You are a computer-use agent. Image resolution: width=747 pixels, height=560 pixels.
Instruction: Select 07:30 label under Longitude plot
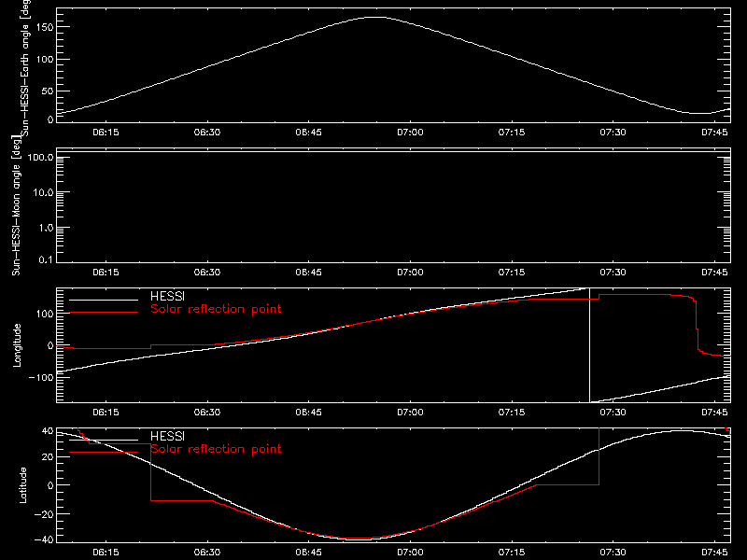point(613,413)
